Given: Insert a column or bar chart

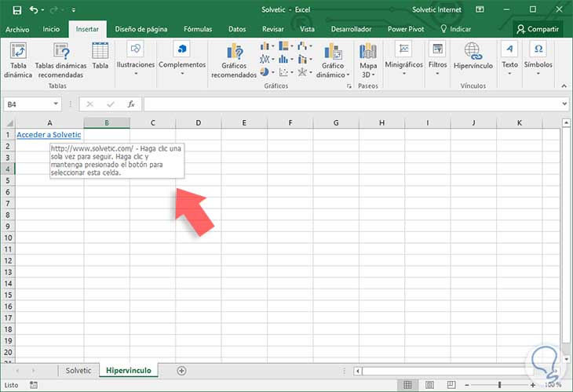Looking at the screenshot, I should [268, 46].
